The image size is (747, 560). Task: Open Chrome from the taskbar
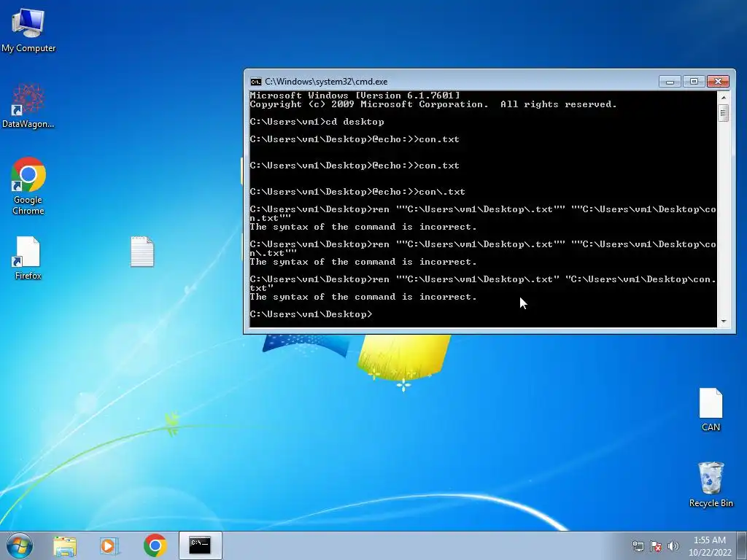(155, 545)
